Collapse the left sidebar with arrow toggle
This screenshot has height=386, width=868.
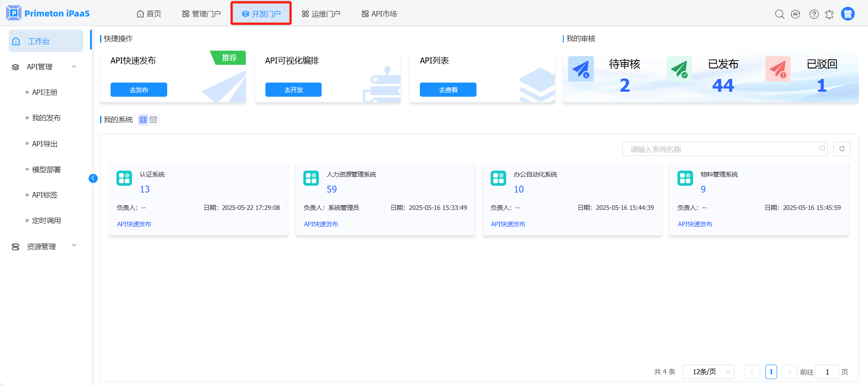93,178
